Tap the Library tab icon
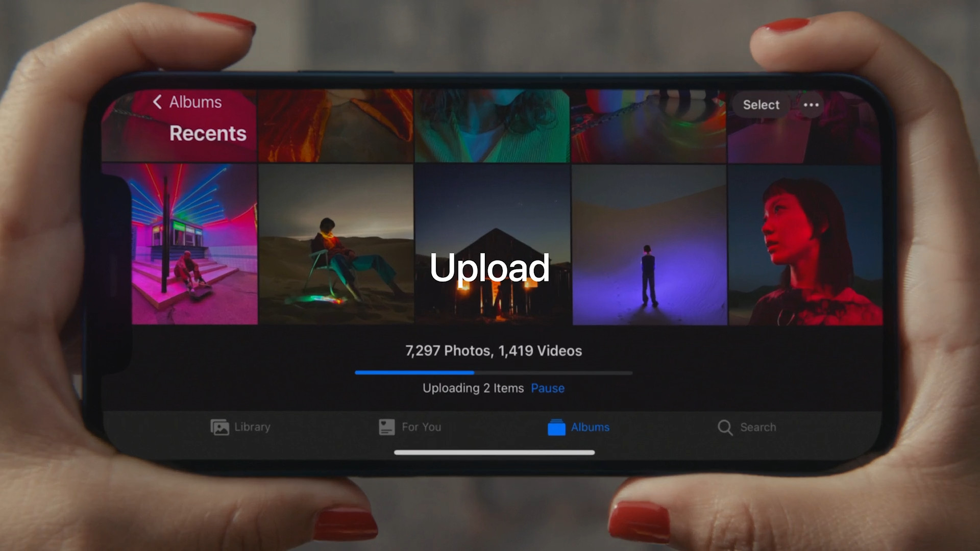 (x=219, y=427)
